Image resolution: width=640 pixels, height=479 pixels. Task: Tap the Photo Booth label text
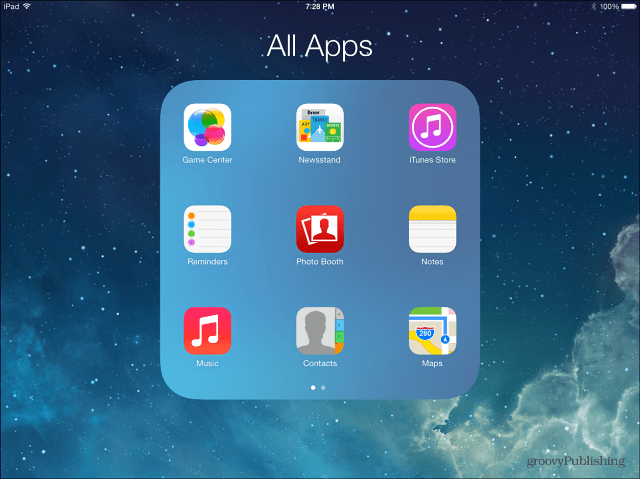tap(320, 262)
